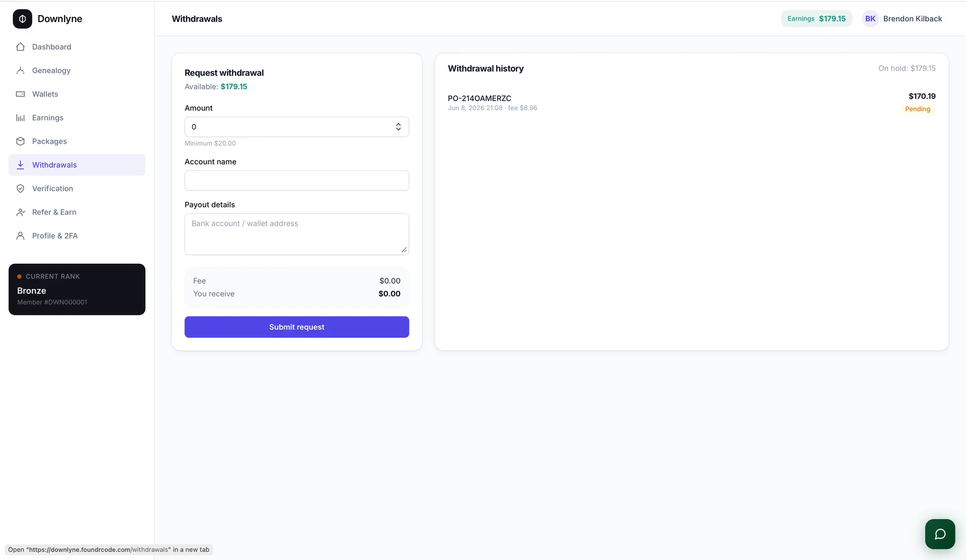Open Dashboard from sidebar

point(77,47)
